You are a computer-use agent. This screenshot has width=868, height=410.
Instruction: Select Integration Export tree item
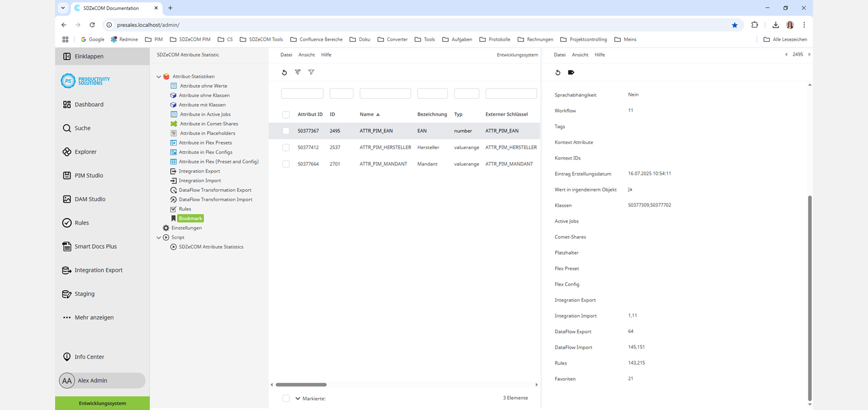point(199,171)
